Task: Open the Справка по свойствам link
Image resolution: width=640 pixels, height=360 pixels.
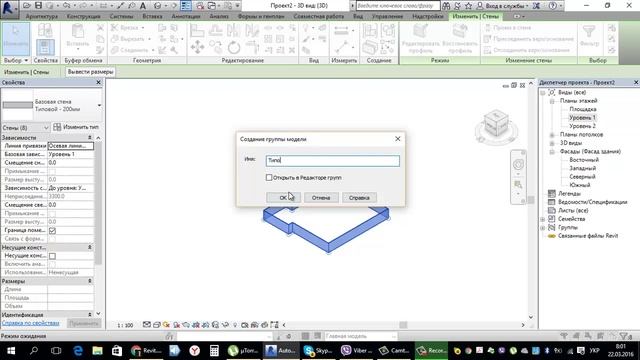Action: click(x=31, y=323)
